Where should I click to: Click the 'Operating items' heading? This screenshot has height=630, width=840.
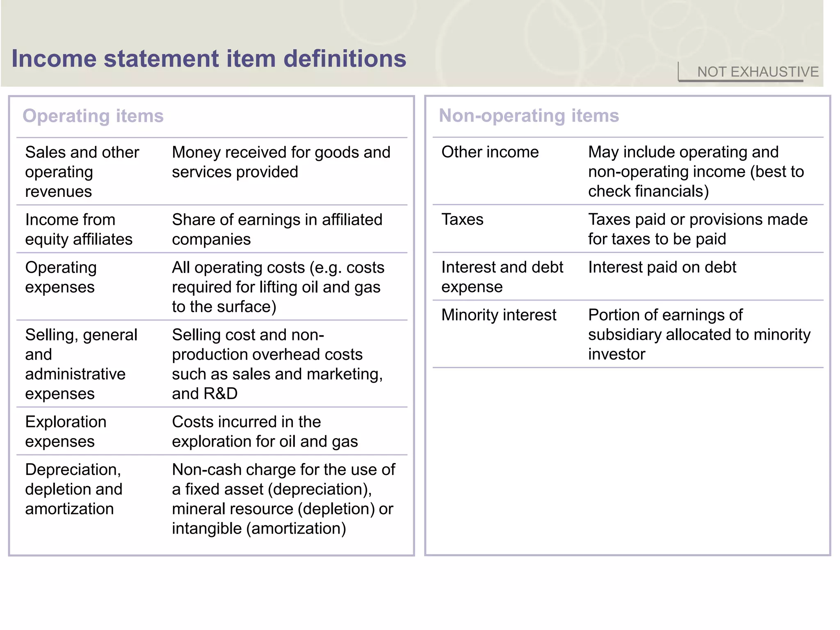tap(93, 116)
